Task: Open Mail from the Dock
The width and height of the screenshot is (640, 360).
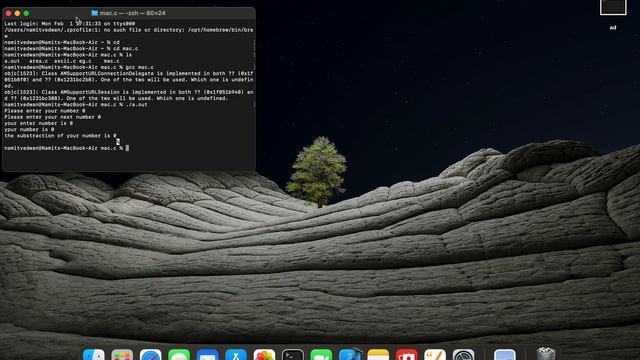Action: click(x=207, y=355)
